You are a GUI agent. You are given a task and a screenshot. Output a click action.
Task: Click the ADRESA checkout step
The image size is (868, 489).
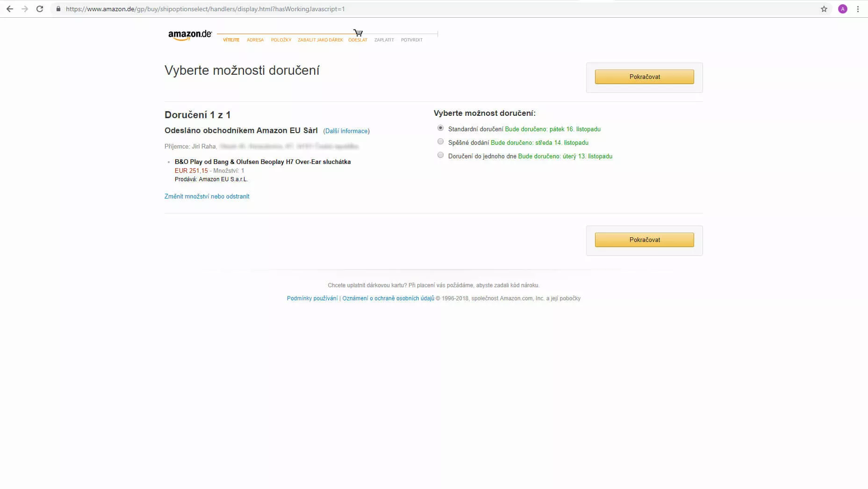pos(255,40)
